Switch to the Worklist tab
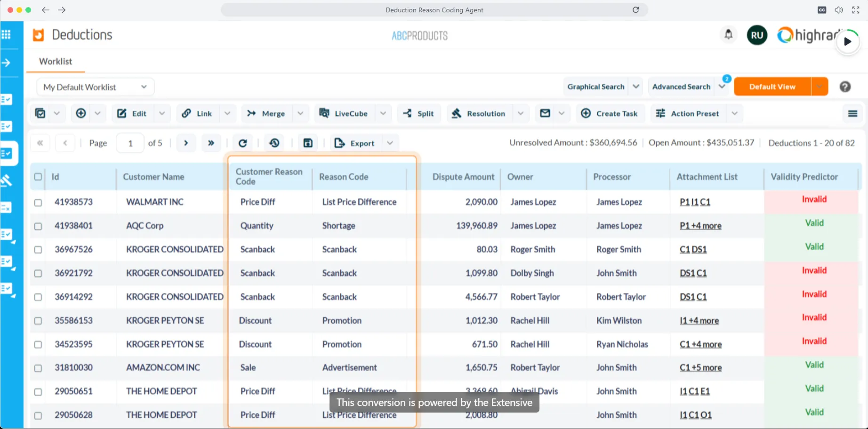 click(x=56, y=62)
